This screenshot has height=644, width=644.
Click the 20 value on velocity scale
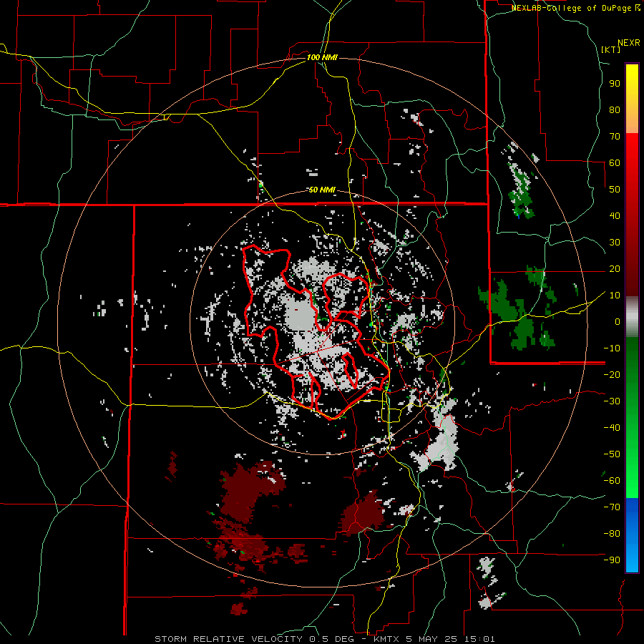click(x=615, y=269)
